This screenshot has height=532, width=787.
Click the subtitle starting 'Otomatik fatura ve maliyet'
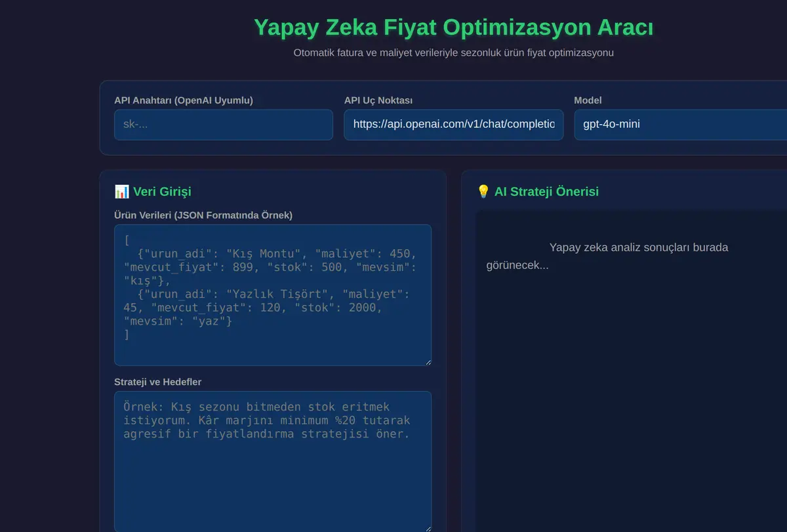click(x=453, y=52)
